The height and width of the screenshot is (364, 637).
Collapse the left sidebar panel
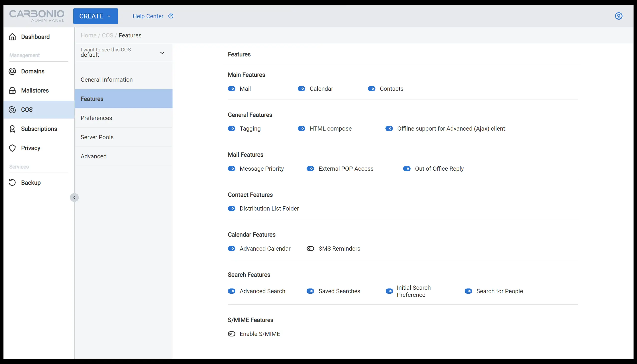[74, 197]
